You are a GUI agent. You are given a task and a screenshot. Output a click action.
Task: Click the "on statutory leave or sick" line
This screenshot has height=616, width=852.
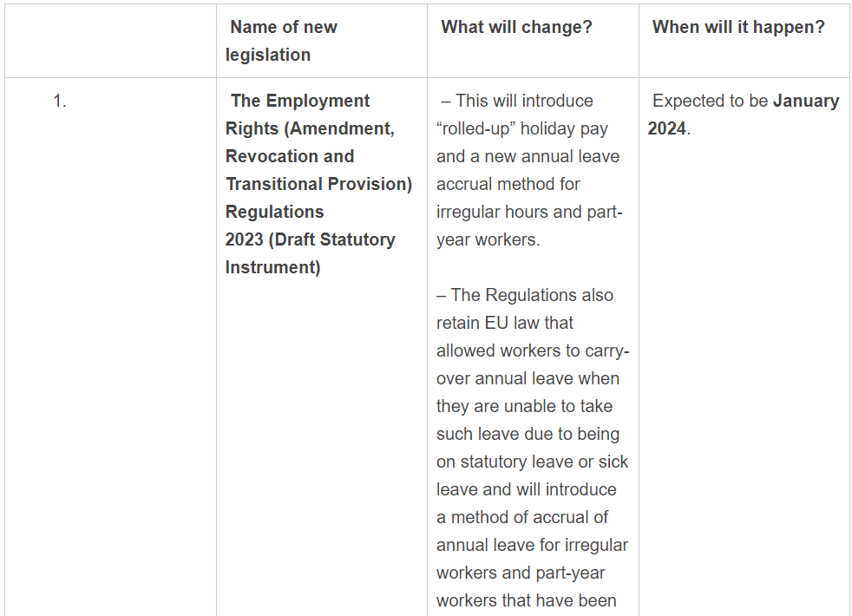(532, 462)
